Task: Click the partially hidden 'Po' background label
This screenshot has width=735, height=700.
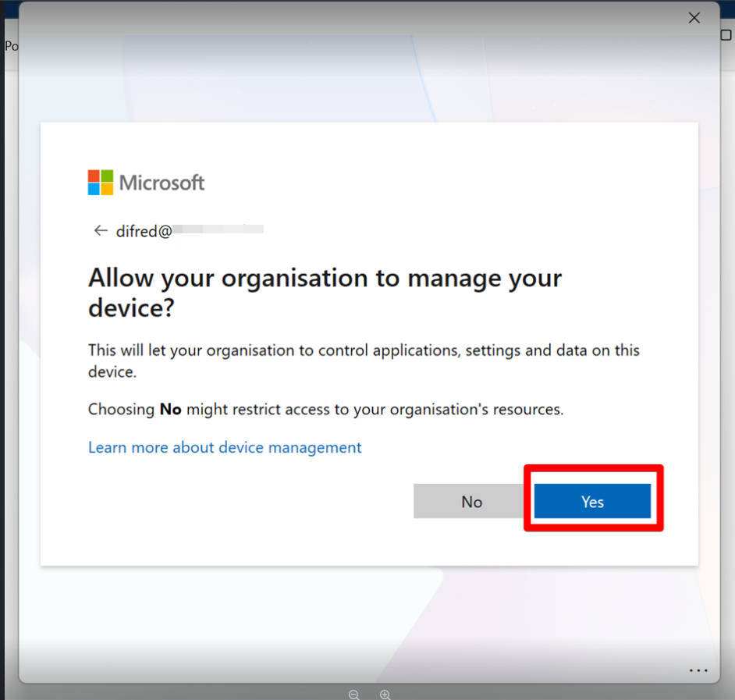Action: pos(11,46)
